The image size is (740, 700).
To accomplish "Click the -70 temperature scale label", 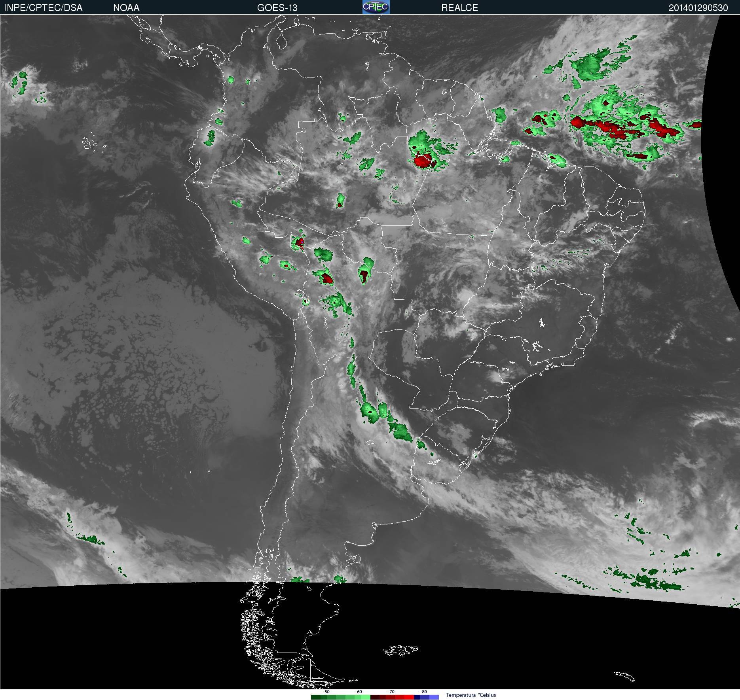I will (391, 692).
